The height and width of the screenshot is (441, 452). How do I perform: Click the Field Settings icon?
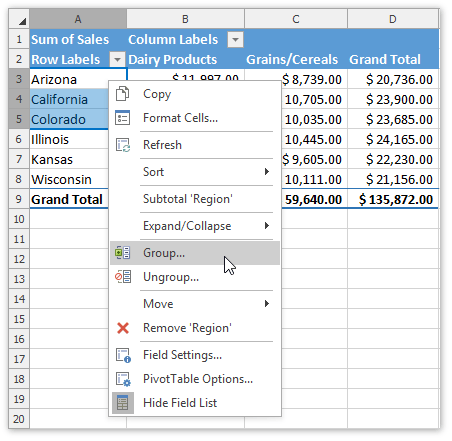coord(123,355)
